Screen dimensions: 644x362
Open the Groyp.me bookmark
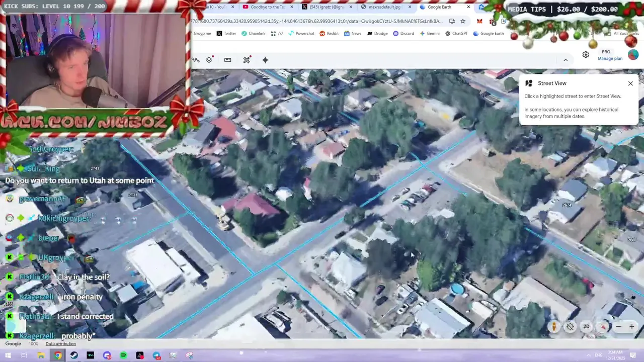pos(202,34)
